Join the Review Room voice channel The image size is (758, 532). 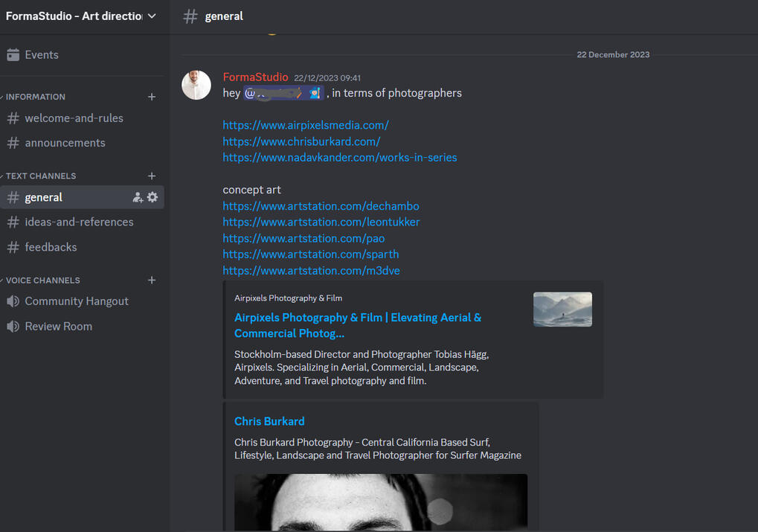(x=58, y=327)
